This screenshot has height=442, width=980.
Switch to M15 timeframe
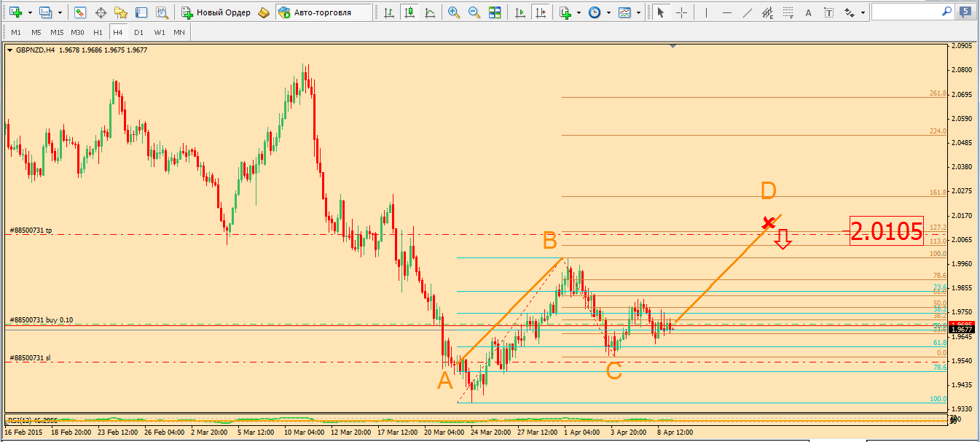click(x=57, y=33)
